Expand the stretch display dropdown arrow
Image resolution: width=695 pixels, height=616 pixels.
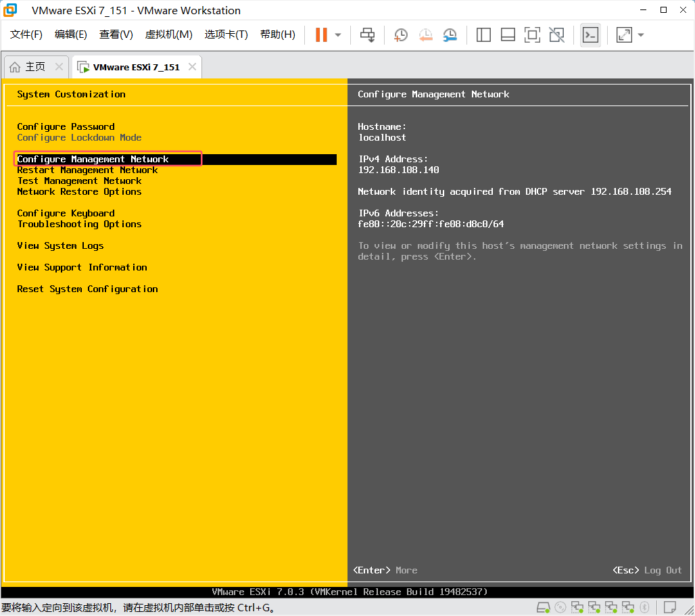[x=640, y=34]
